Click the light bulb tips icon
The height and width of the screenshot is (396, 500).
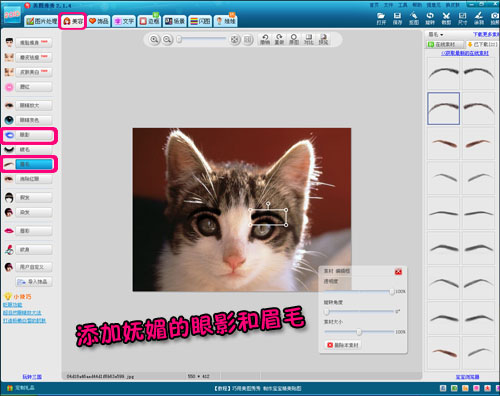[x=7, y=296]
